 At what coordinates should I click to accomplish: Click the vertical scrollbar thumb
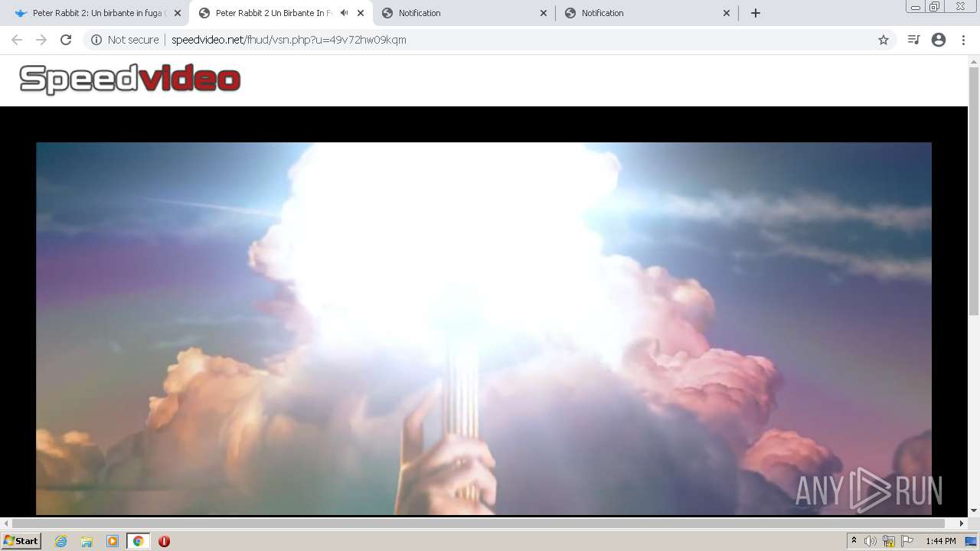tap(974, 191)
